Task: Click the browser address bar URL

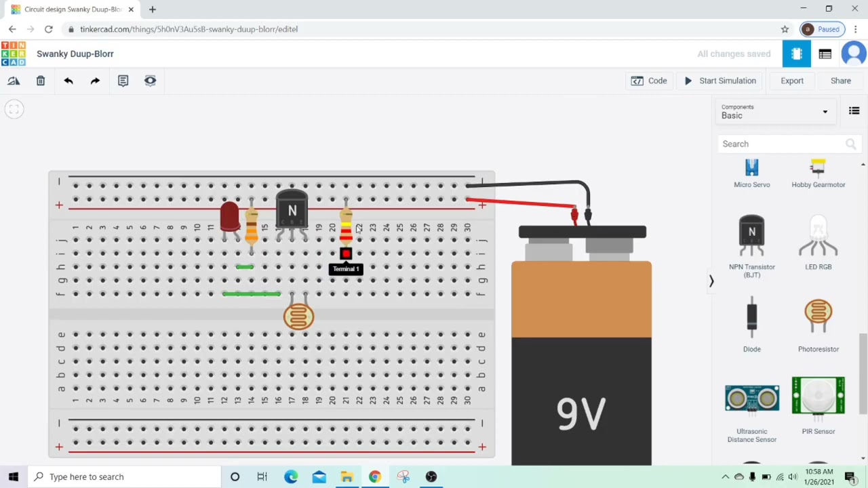Action: [189, 29]
